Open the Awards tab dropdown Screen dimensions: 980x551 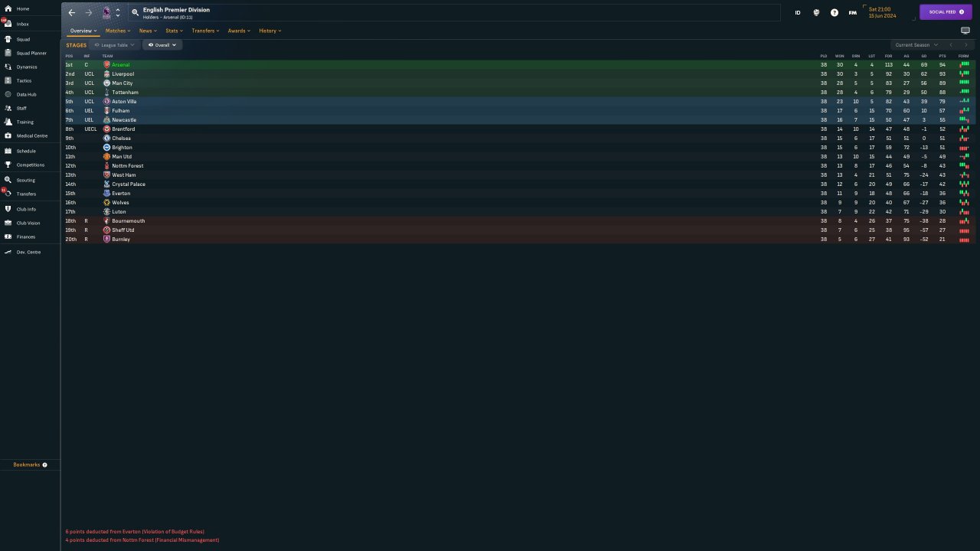click(239, 31)
